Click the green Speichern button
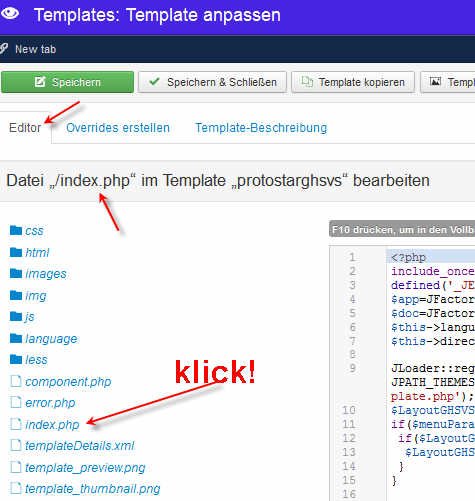 67,82
